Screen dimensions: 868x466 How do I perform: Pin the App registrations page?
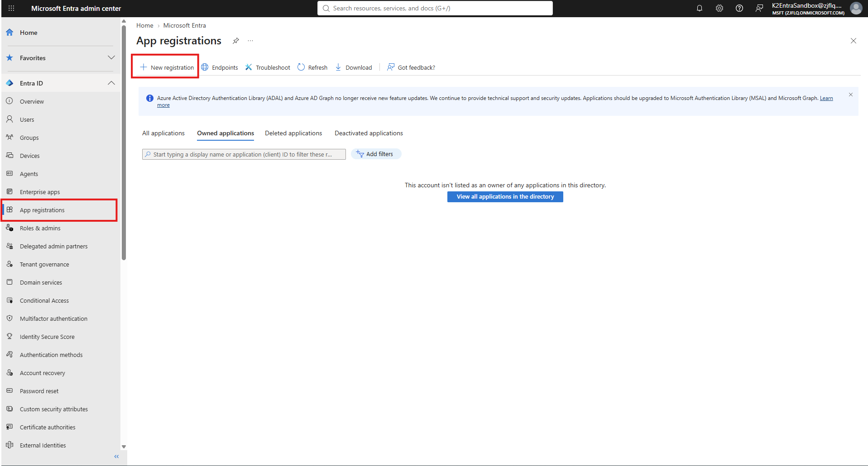[x=236, y=41]
